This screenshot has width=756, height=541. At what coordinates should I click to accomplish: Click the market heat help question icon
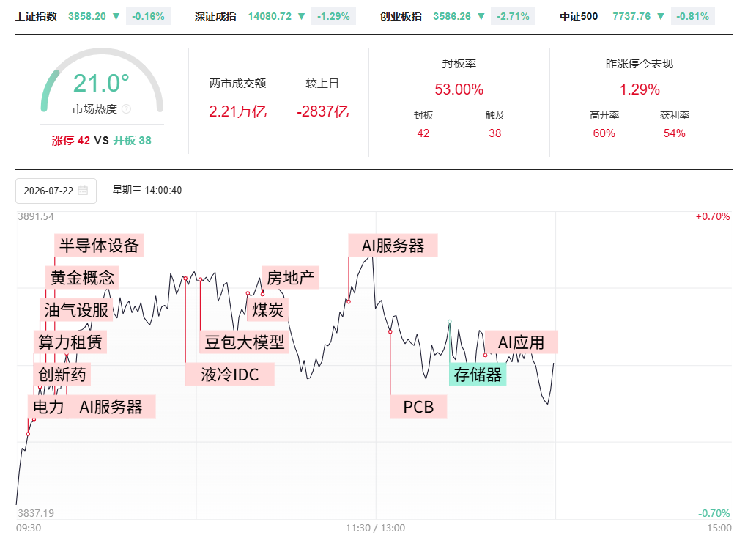tap(126, 109)
